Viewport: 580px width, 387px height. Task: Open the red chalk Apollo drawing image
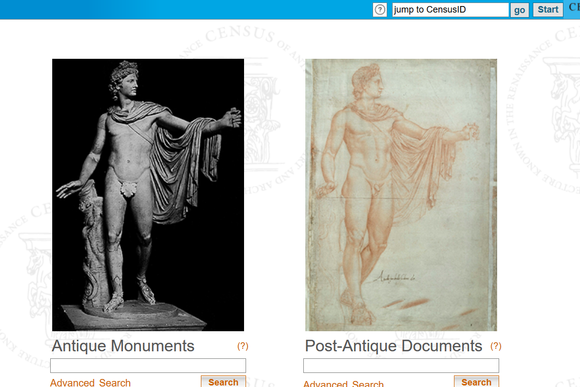coord(401,195)
